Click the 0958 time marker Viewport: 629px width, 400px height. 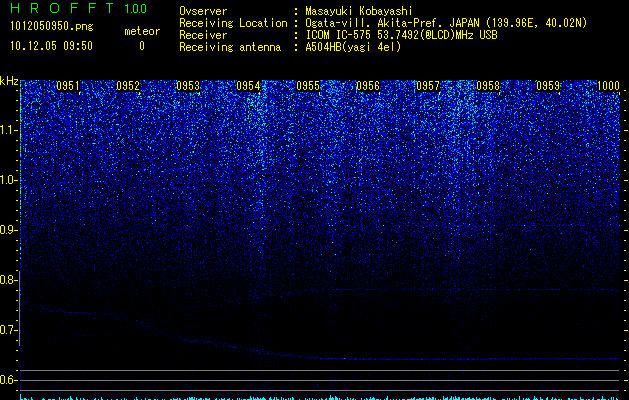[x=488, y=86]
